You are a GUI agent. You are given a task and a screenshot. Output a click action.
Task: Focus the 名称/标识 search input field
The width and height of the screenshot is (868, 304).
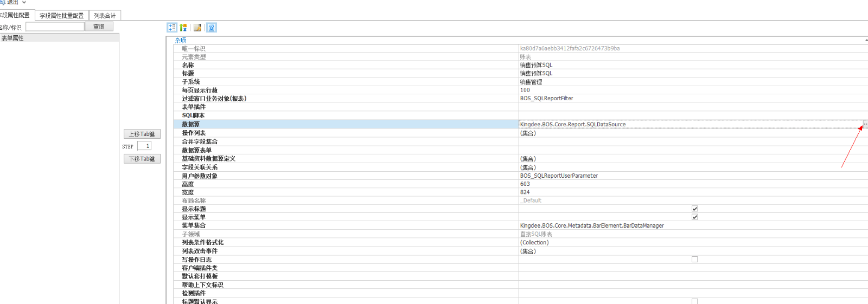click(55, 27)
